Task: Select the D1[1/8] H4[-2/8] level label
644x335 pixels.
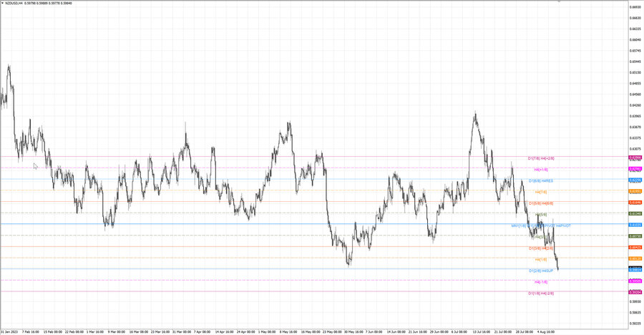Action: click(541, 293)
